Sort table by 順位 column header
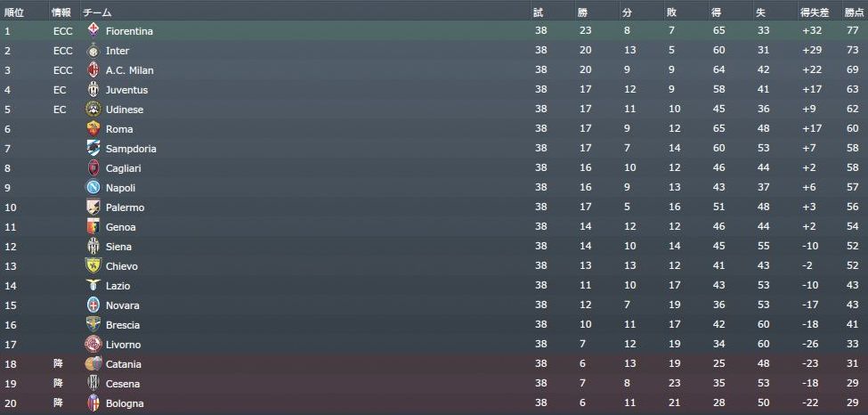868x415 pixels. [x=14, y=12]
